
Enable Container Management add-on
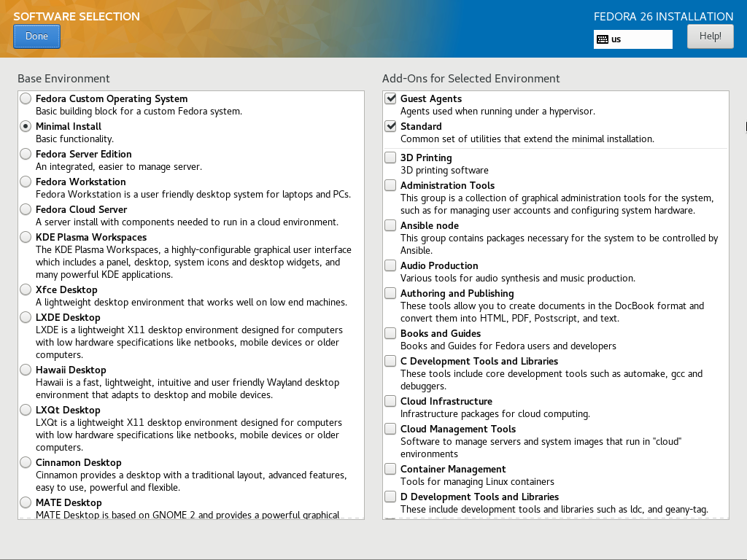coord(391,469)
